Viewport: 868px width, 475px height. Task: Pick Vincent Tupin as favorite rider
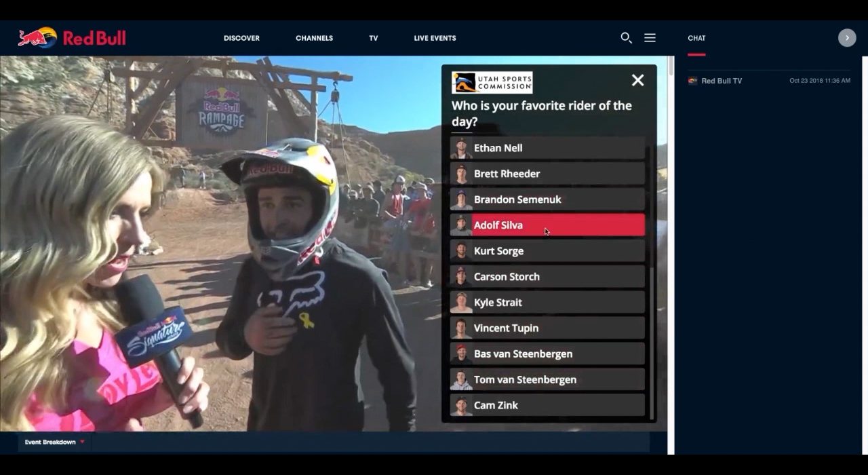[547, 328]
